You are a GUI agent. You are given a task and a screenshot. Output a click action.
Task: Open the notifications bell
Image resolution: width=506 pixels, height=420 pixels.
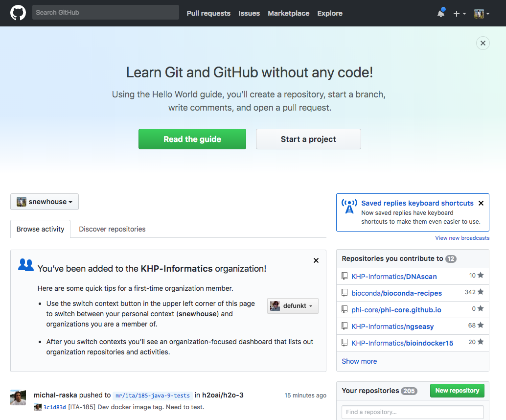coord(441,13)
